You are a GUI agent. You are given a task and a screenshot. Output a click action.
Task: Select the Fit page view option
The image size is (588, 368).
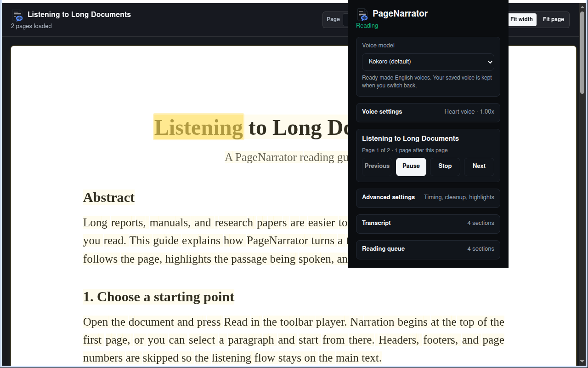(554, 19)
